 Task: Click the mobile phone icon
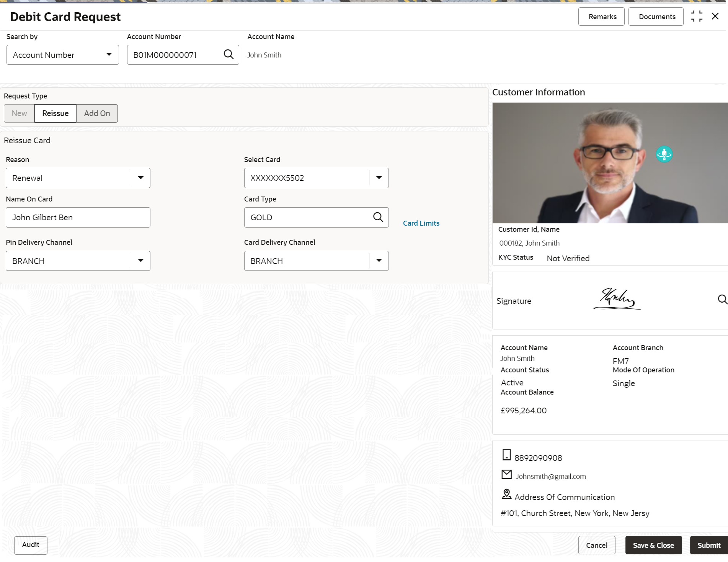tap(506, 455)
